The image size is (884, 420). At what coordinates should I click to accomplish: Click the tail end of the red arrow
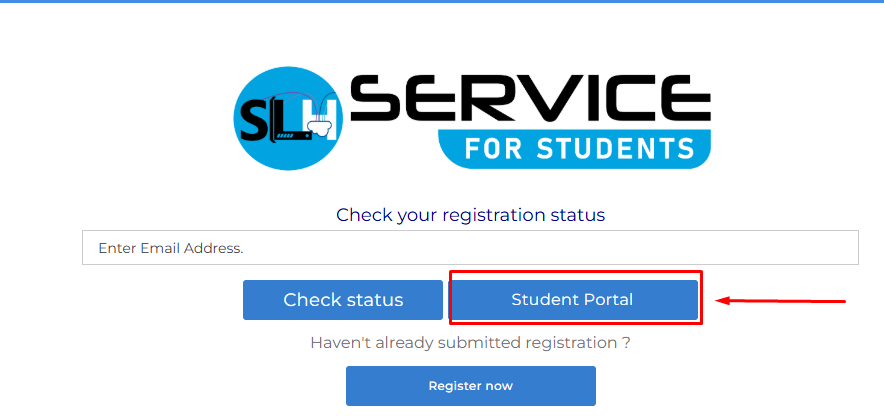tap(843, 299)
